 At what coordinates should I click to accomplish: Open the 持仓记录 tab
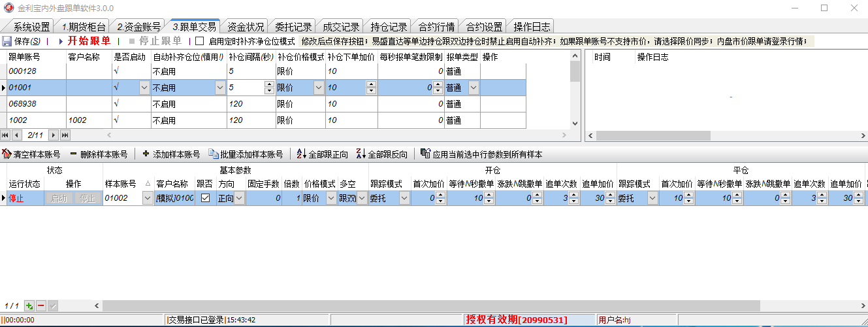[389, 27]
